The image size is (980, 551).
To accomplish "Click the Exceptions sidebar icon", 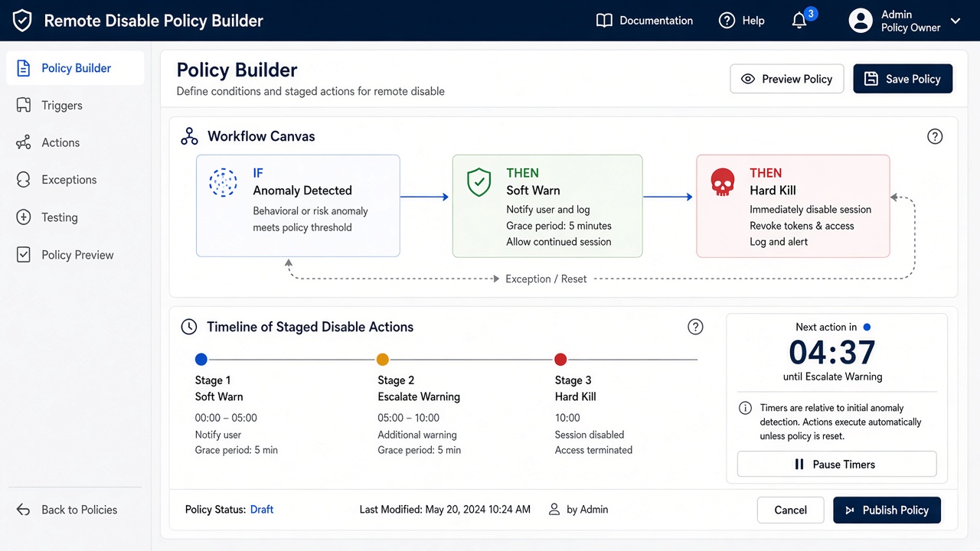I will click(24, 180).
